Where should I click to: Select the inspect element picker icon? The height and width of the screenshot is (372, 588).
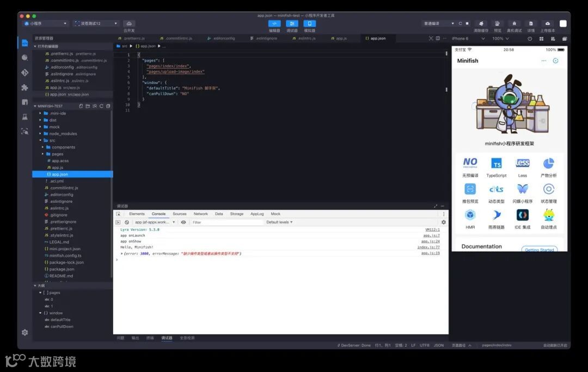(x=118, y=214)
